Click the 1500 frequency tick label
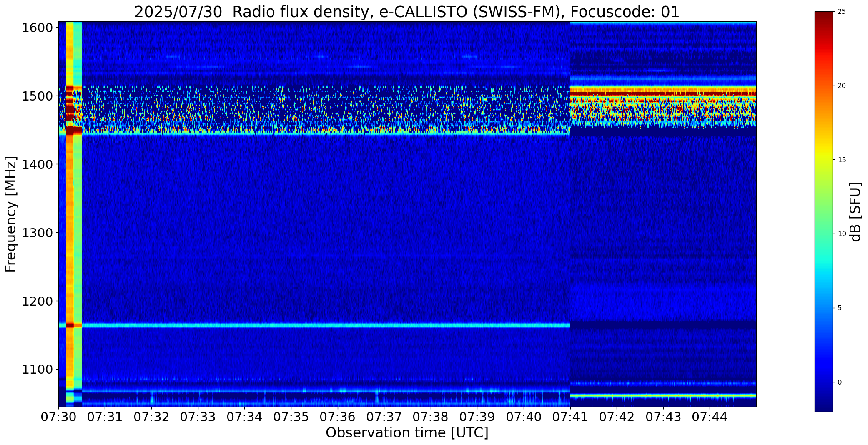868x445 pixels. (x=37, y=96)
